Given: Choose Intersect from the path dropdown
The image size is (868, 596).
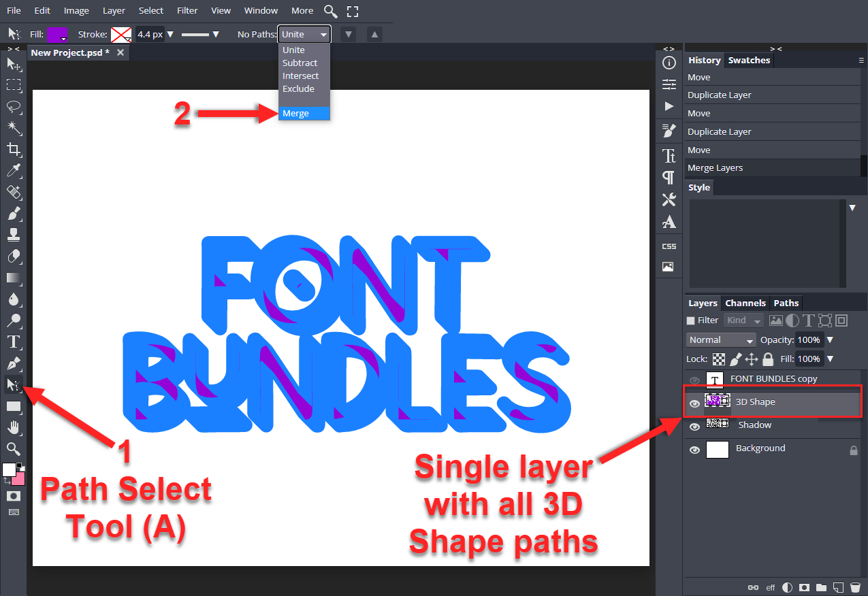Looking at the screenshot, I should click(x=304, y=76).
